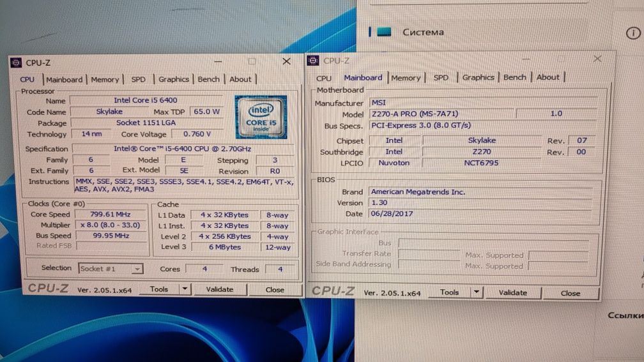Click Validate in right CPU-Z window
Screen dimensions: 644x362
pyautogui.click(x=512, y=292)
